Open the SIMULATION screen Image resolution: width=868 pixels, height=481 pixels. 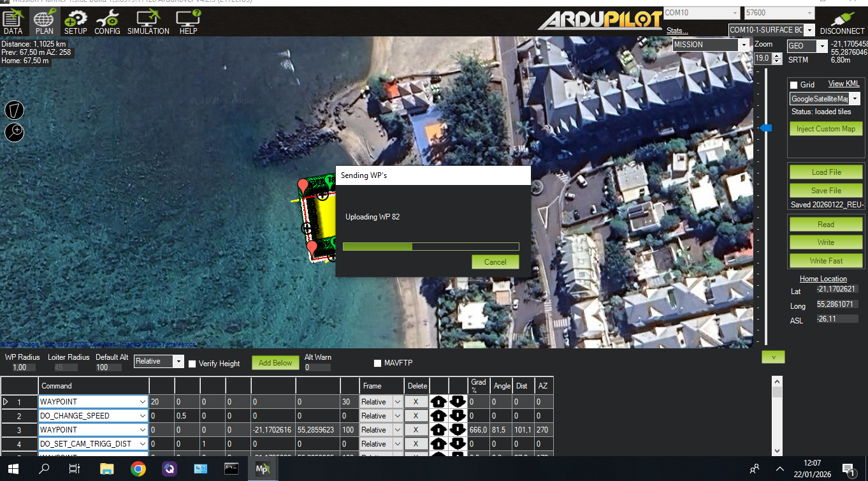point(148,22)
